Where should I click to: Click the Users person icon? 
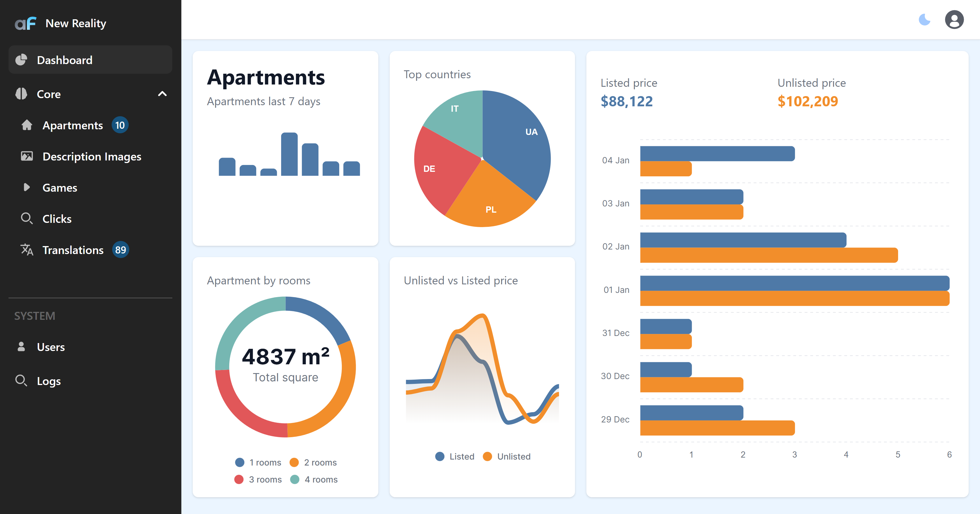[21, 347]
